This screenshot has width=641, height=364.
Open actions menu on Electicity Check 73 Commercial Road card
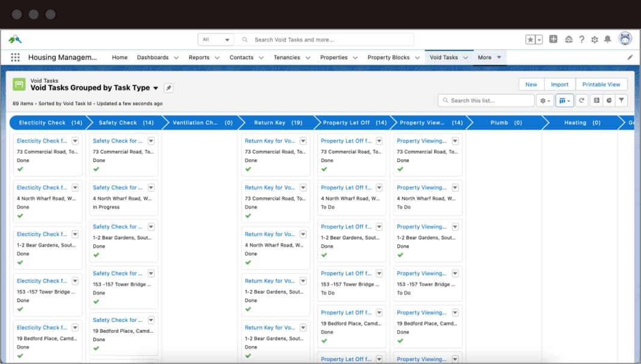[75, 141]
